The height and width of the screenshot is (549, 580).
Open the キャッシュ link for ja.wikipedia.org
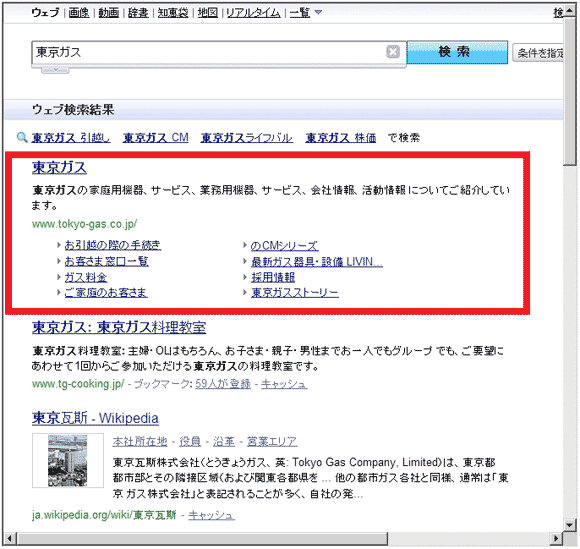[211, 515]
